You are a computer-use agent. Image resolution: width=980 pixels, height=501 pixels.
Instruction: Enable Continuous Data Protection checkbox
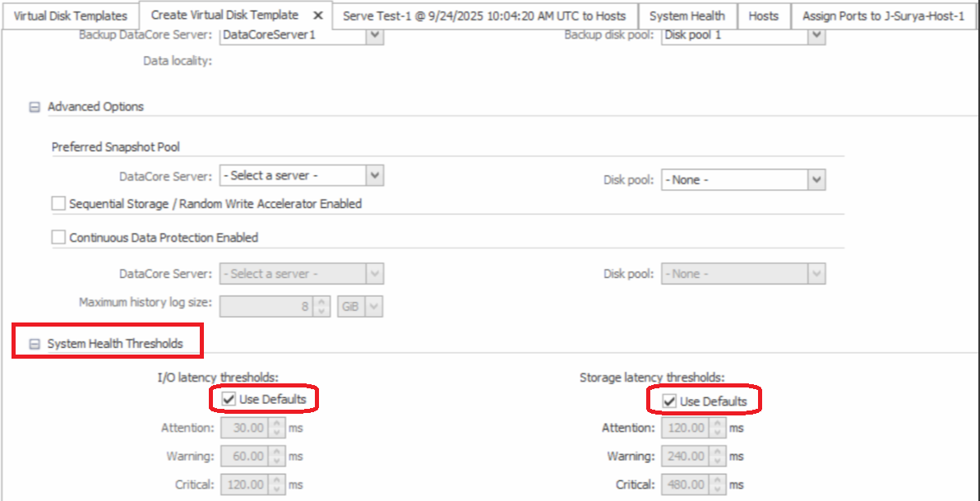tap(58, 238)
